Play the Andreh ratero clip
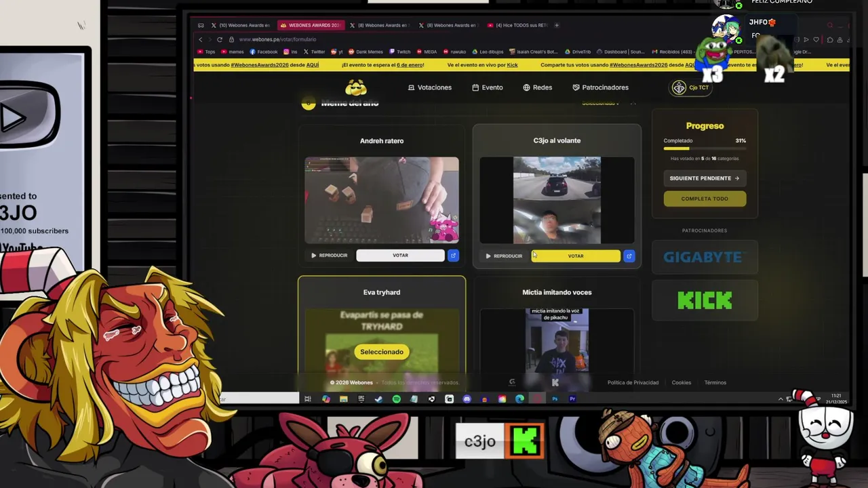 (x=330, y=256)
